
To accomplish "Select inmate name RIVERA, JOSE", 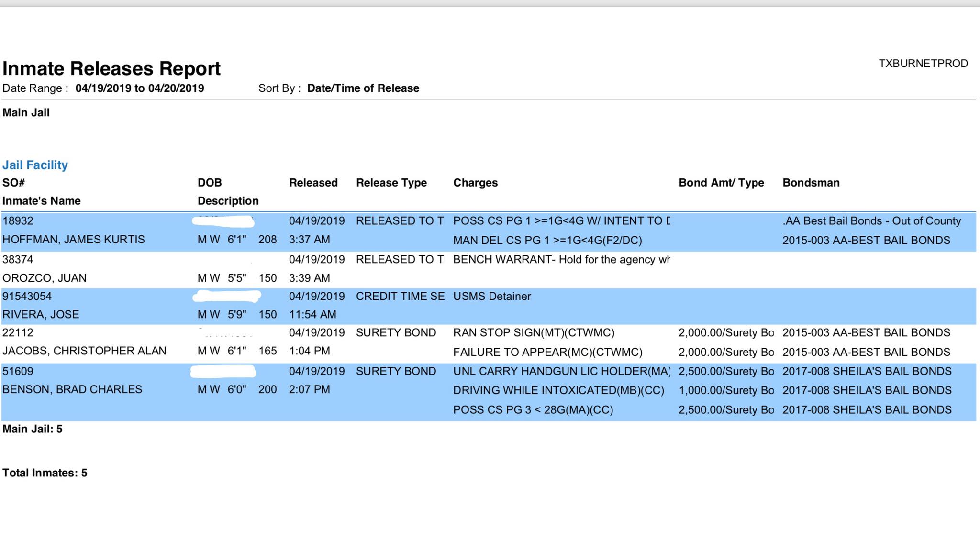I will (41, 314).
